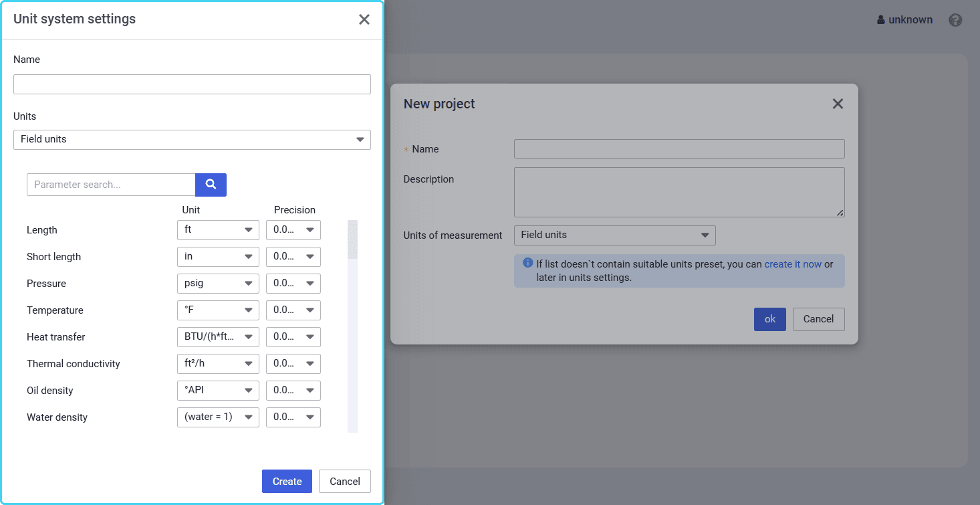Close the New project dialog

click(838, 104)
